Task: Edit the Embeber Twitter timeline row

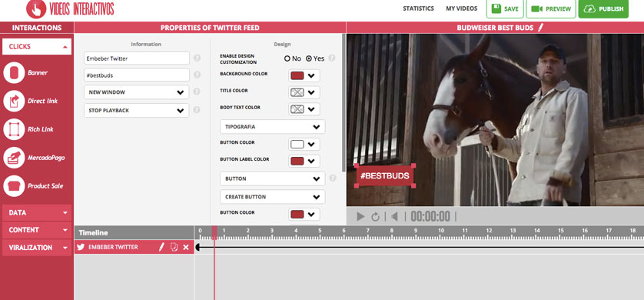Action: click(161, 247)
